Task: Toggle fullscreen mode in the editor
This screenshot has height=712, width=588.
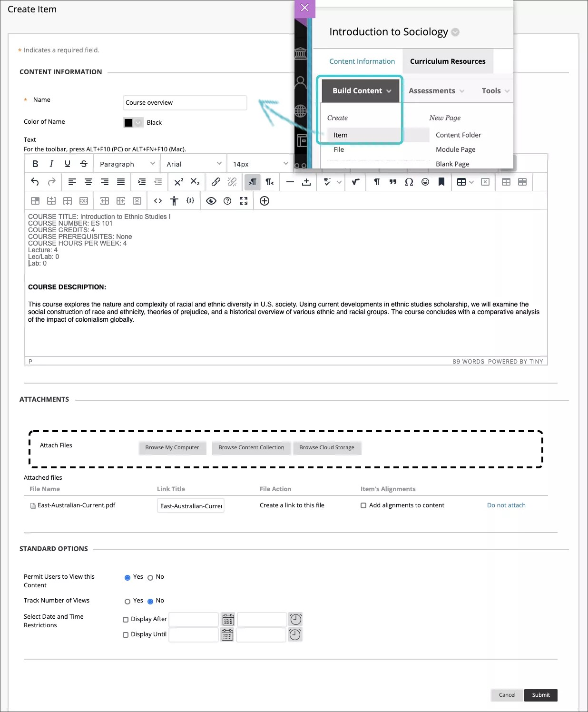Action: [x=244, y=200]
